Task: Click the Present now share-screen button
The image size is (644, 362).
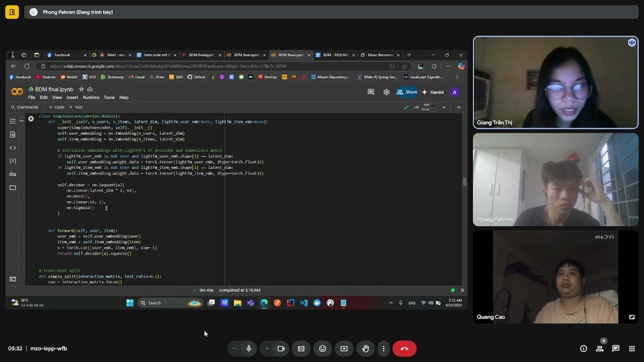Action: coord(344,348)
